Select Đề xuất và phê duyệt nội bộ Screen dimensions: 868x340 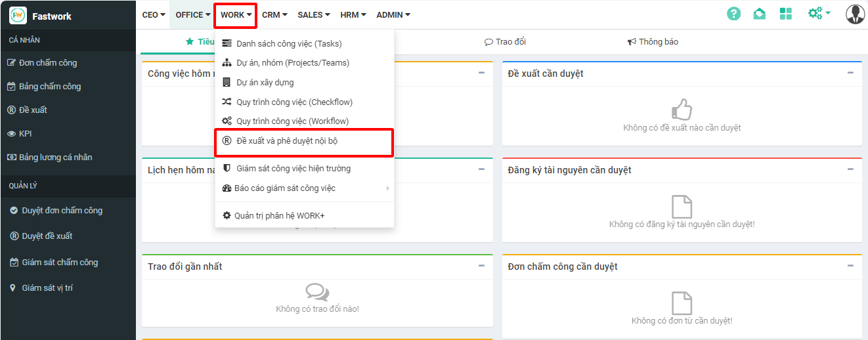287,141
